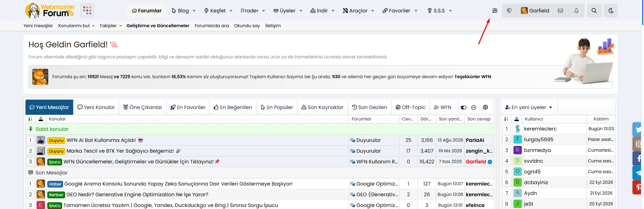Click the magnifier search icon

[x=594, y=11]
